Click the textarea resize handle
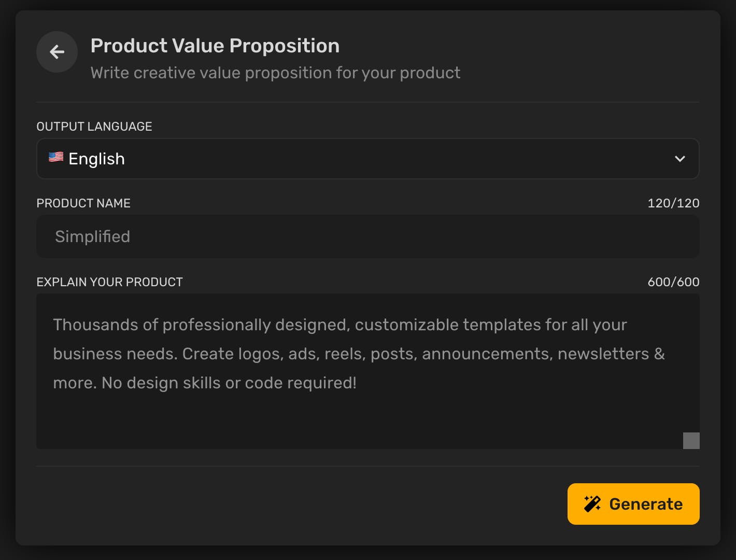The width and height of the screenshot is (736, 560). click(691, 440)
